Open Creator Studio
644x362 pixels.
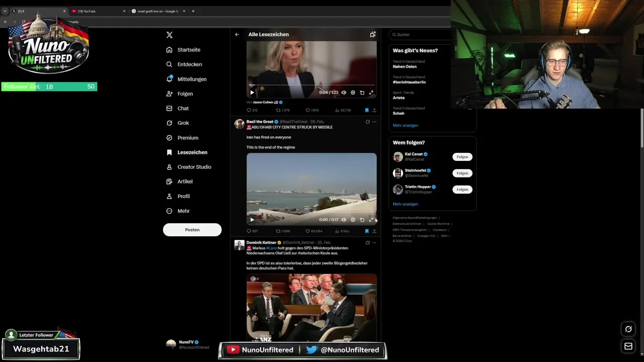[x=189, y=167]
